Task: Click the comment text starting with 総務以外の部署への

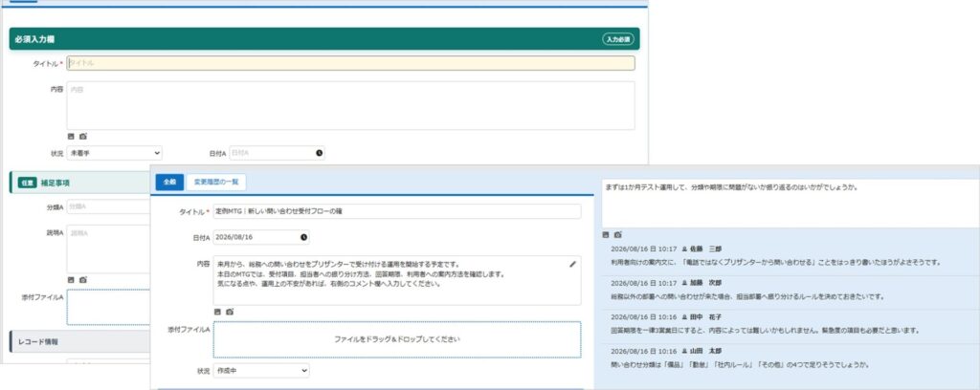Action: point(749,296)
